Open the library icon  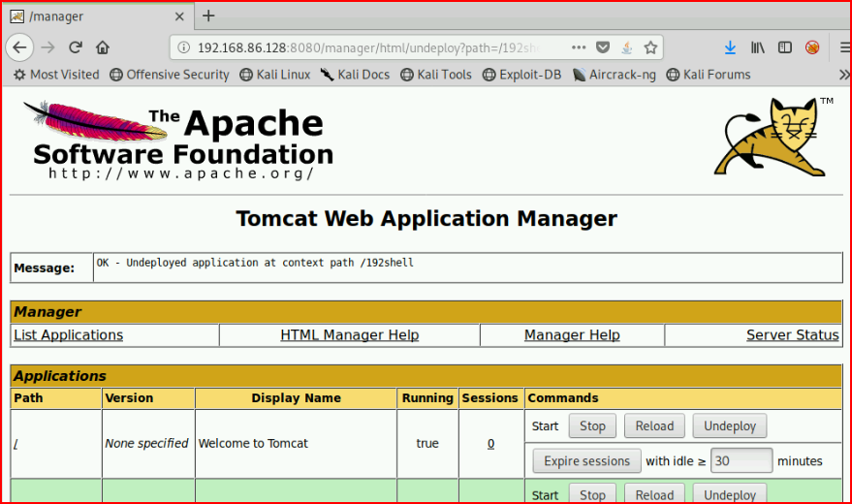tap(757, 47)
